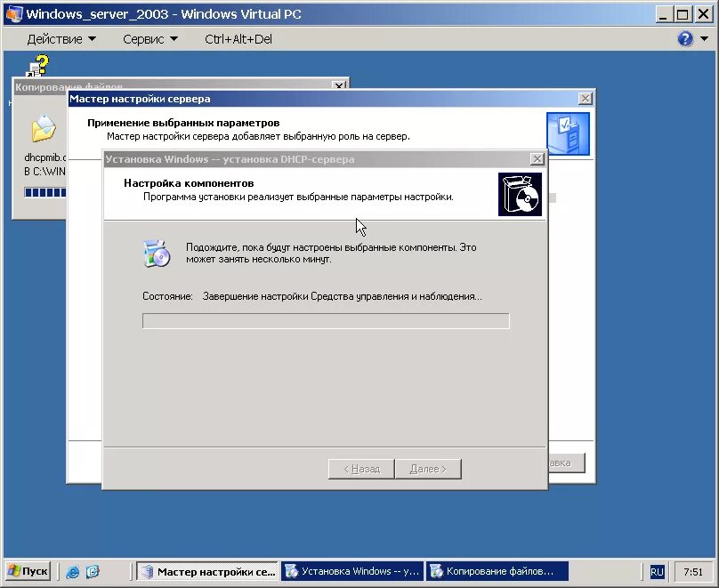
Task: Click the folder icon in Копирование файлов window
Action: 44,128
